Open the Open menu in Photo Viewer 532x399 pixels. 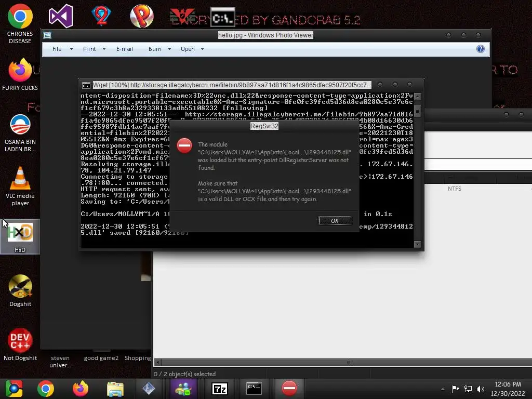(x=188, y=49)
